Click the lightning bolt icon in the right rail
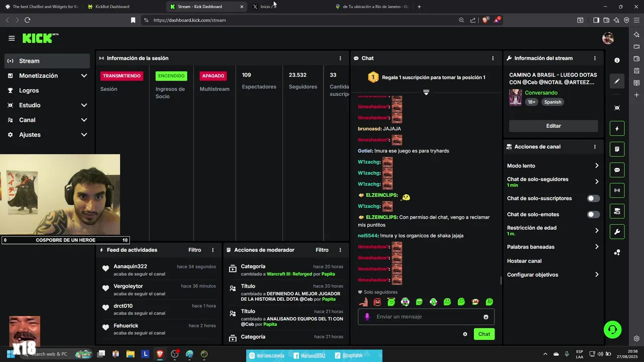Screen dimensions: 644x362 click(x=617, y=129)
